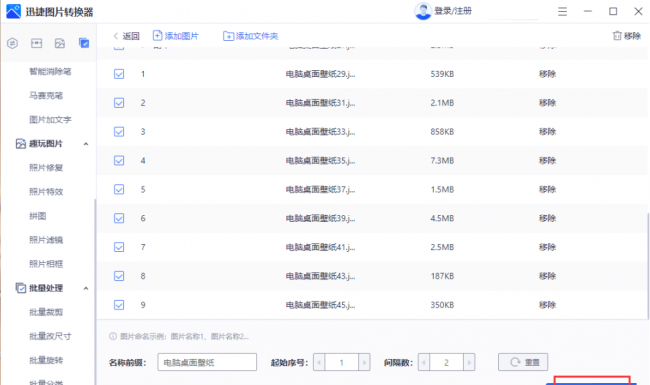Open 照片修复 in the sidebar
The image size is (650, 385).
point(46,168)
